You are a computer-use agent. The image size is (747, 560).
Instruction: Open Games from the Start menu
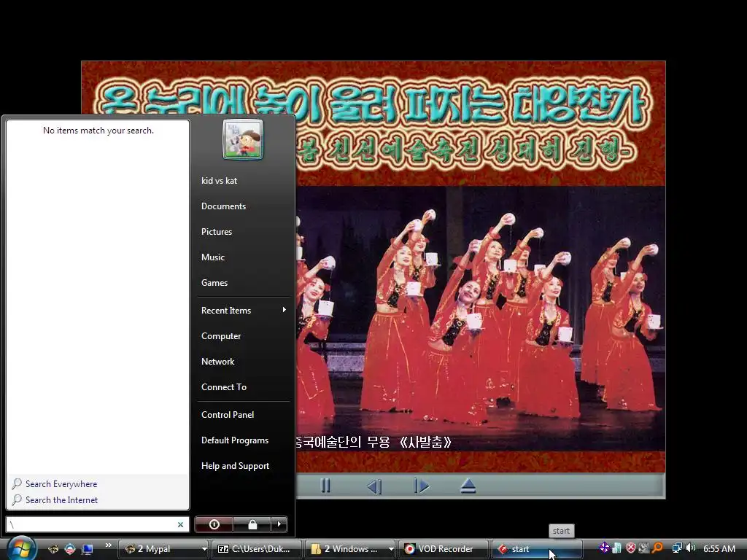pyautogui.click(x=214, y=283)
